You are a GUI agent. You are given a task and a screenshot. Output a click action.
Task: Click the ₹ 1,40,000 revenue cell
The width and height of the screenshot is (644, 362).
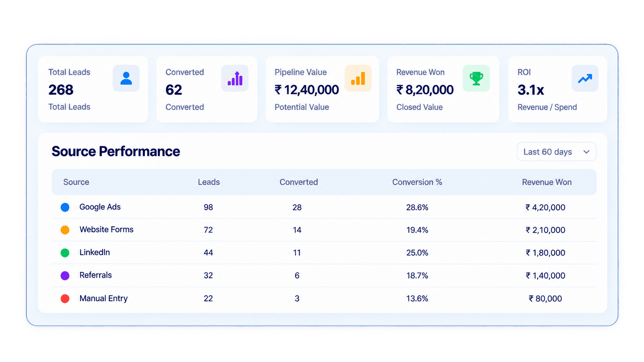tap(545, 275)
